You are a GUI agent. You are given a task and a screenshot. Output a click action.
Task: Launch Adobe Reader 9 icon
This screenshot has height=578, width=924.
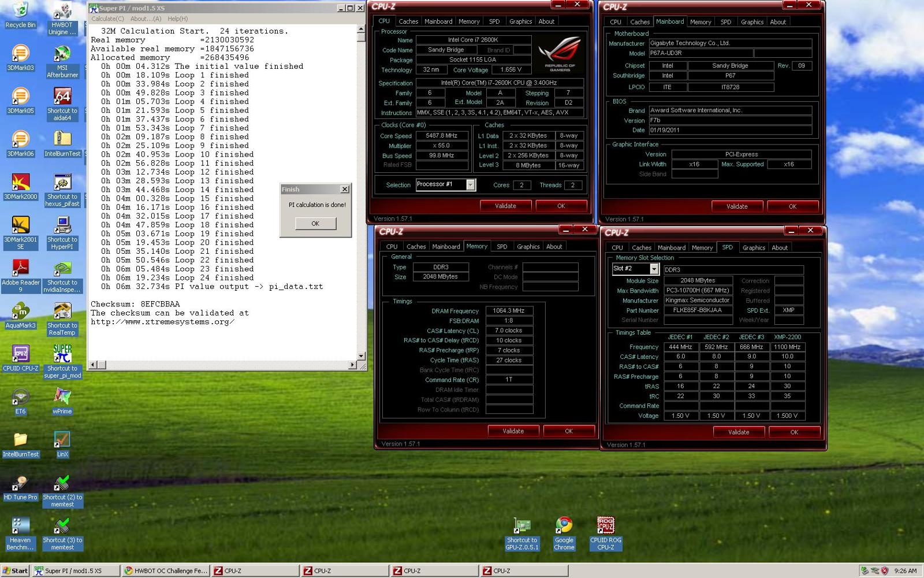coord(20,276)
